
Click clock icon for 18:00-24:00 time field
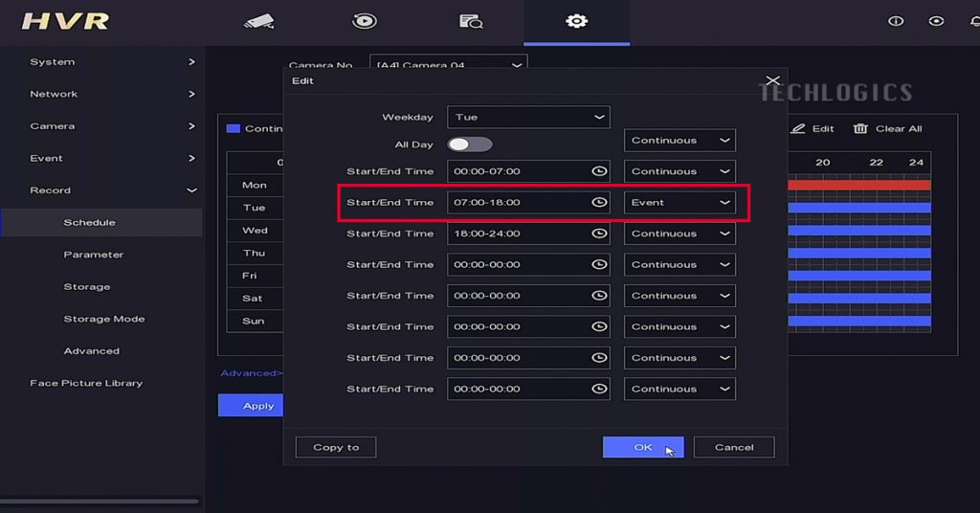599,234
